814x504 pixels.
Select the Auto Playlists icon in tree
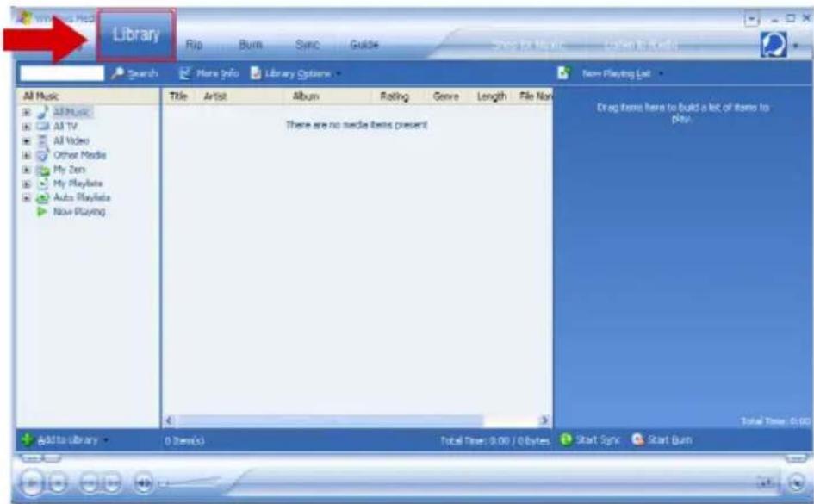pos(42,198)
